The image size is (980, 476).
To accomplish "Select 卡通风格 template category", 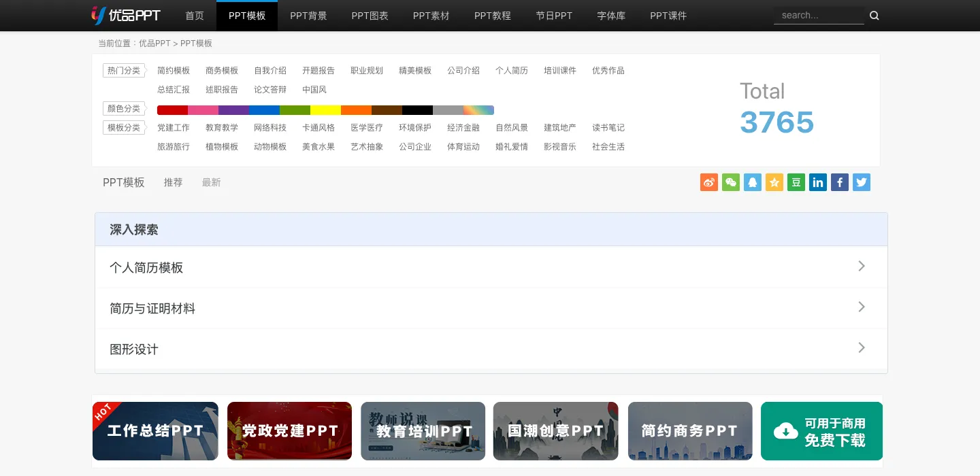I will pos(318,128).
